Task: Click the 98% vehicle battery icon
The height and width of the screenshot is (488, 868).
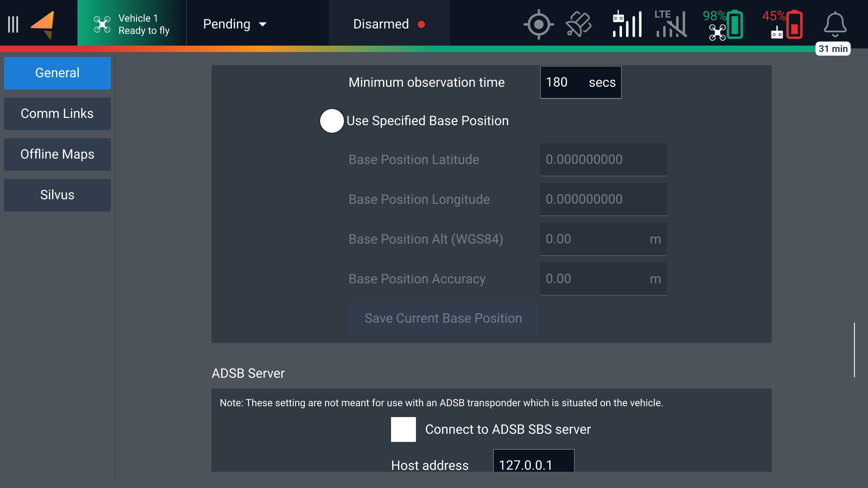Action: coord(723,24)
